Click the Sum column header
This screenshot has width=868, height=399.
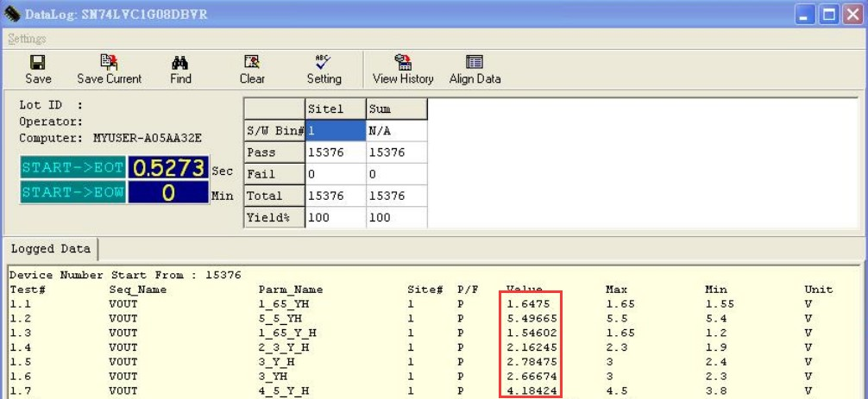396,109
